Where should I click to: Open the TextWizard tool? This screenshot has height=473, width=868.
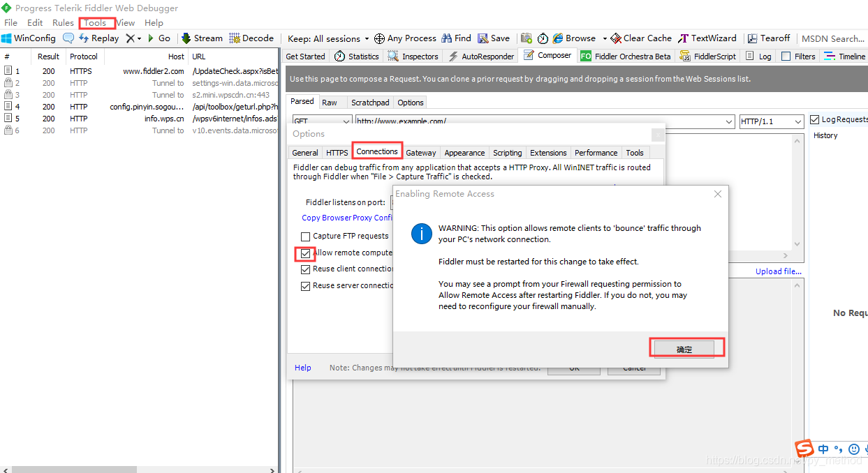(707, 38)
